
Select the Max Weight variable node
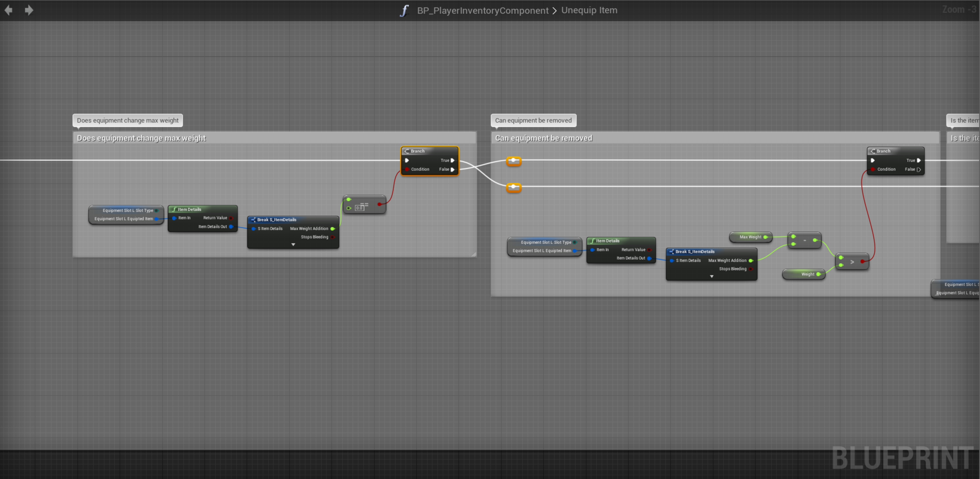(x=750, y=237)
